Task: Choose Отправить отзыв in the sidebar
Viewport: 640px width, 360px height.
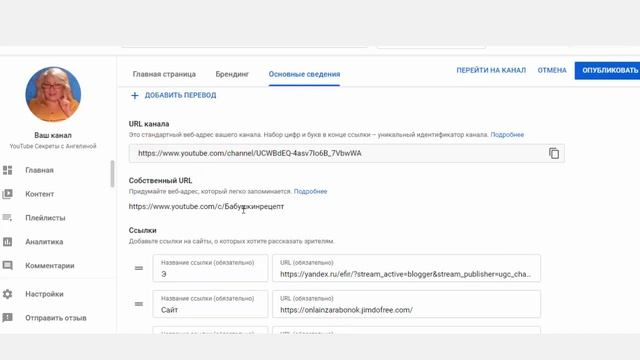Action: (x=56, y=318)
